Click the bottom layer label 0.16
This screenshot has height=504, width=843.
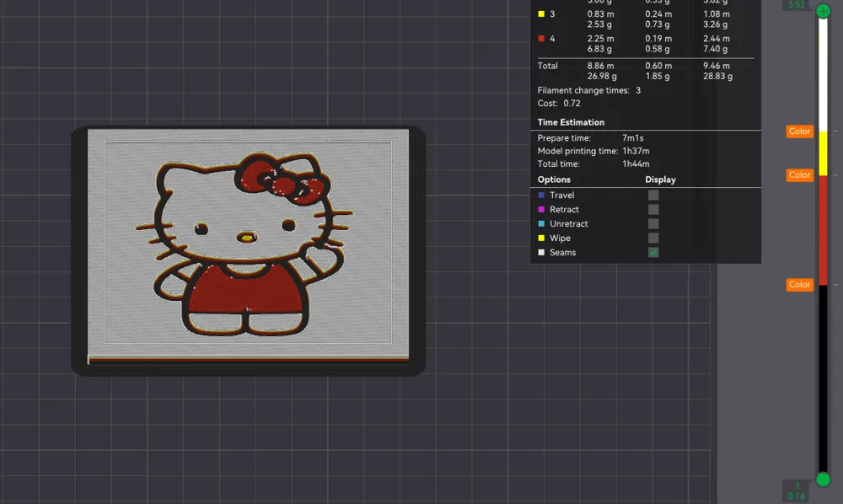797,496
